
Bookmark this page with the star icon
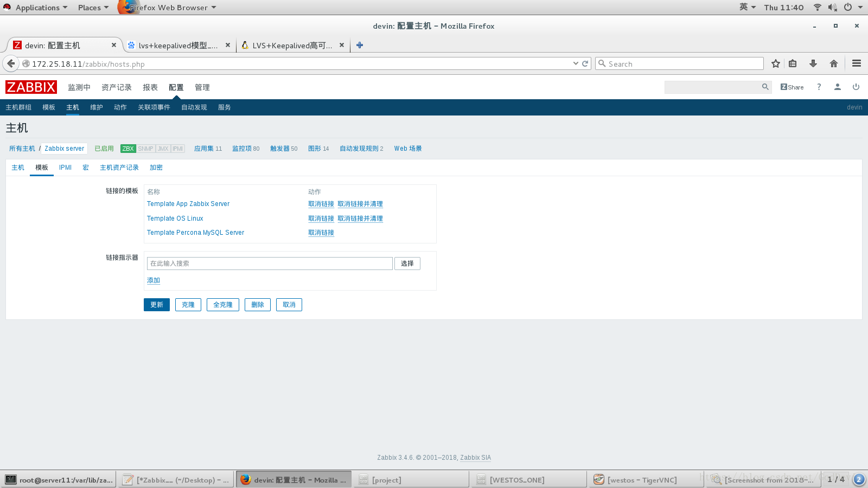[776, 63]
